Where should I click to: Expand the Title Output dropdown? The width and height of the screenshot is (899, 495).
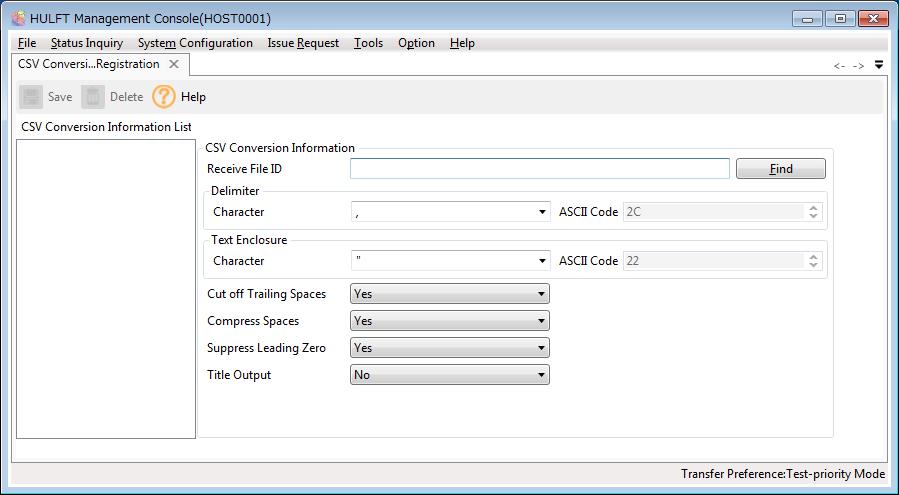click(450, 375)
